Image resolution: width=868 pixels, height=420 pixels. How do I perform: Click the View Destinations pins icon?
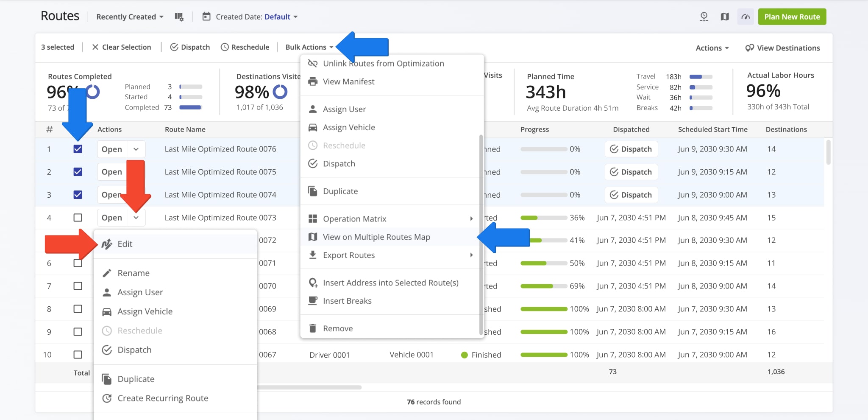point(749,48)
